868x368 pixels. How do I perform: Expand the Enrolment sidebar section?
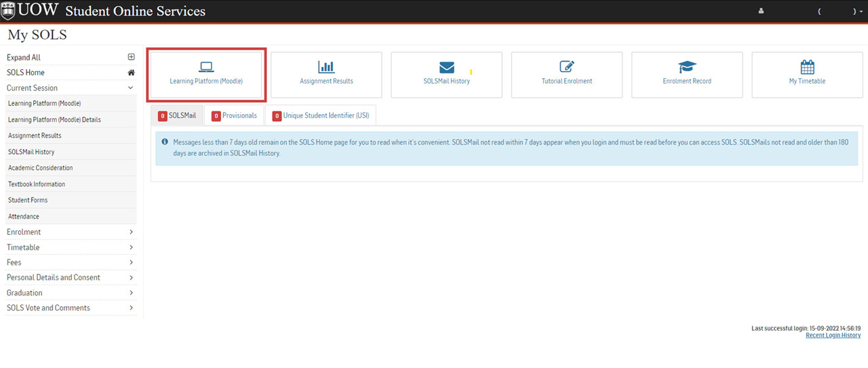[131, 232]
